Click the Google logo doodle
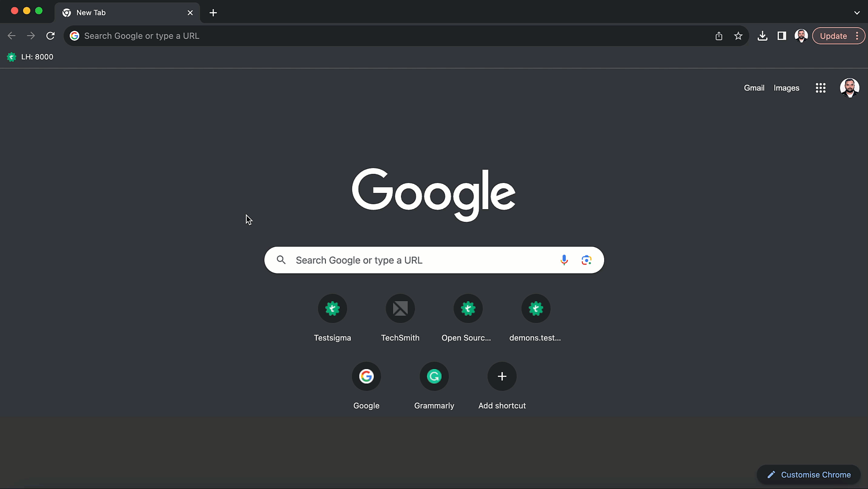Image resolution: width=868 pixels, height=489 pixels. (434, 195)
